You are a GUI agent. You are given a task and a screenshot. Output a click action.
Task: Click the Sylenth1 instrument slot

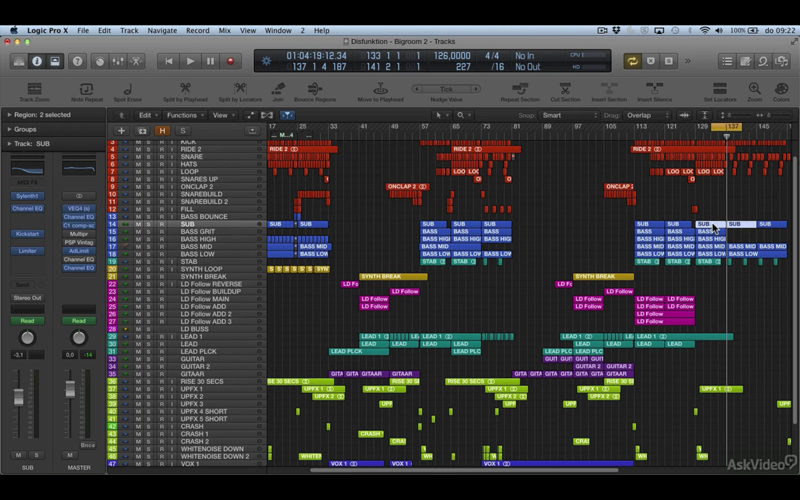28,196
